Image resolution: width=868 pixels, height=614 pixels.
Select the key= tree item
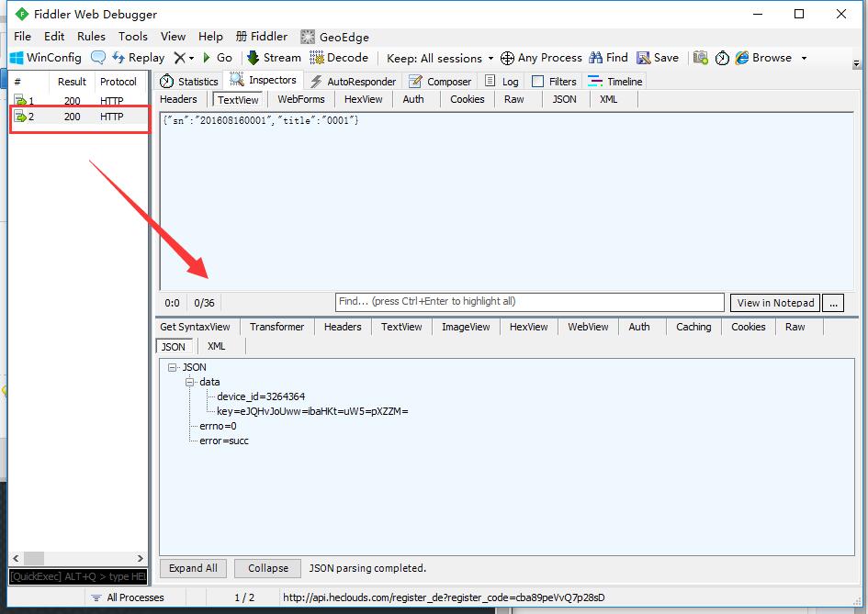(312, 411)
